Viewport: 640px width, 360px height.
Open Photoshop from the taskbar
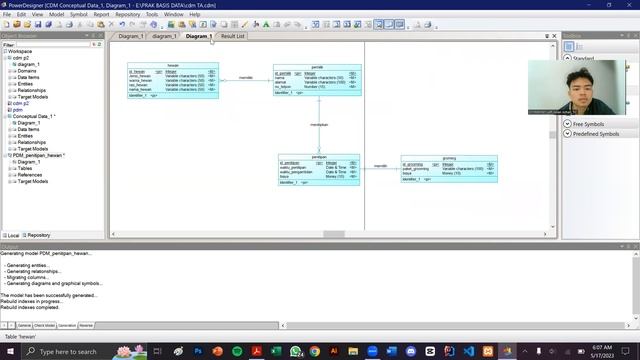(198, 351)
